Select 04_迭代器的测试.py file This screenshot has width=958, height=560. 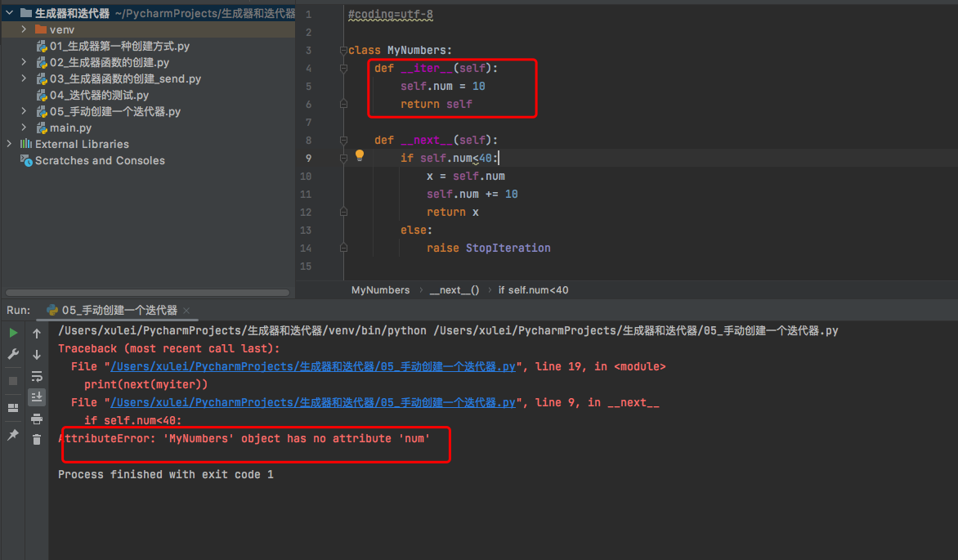tap(99, 96)
